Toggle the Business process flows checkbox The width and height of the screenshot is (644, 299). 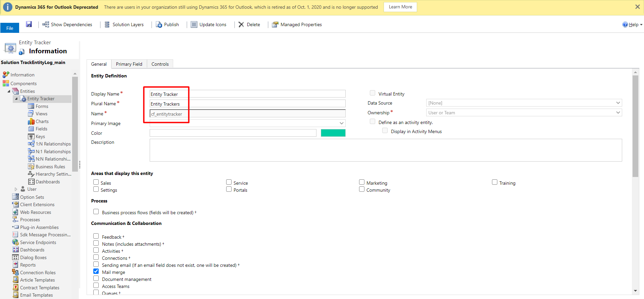tap(96, 212)
